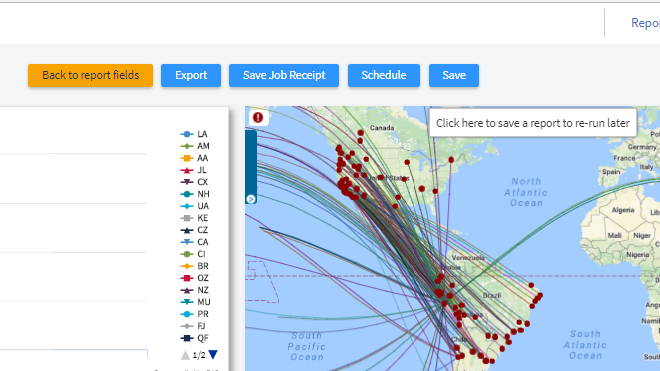Toggle the KE legend square marker
The image size is (660, 371).
coord(187,218)
